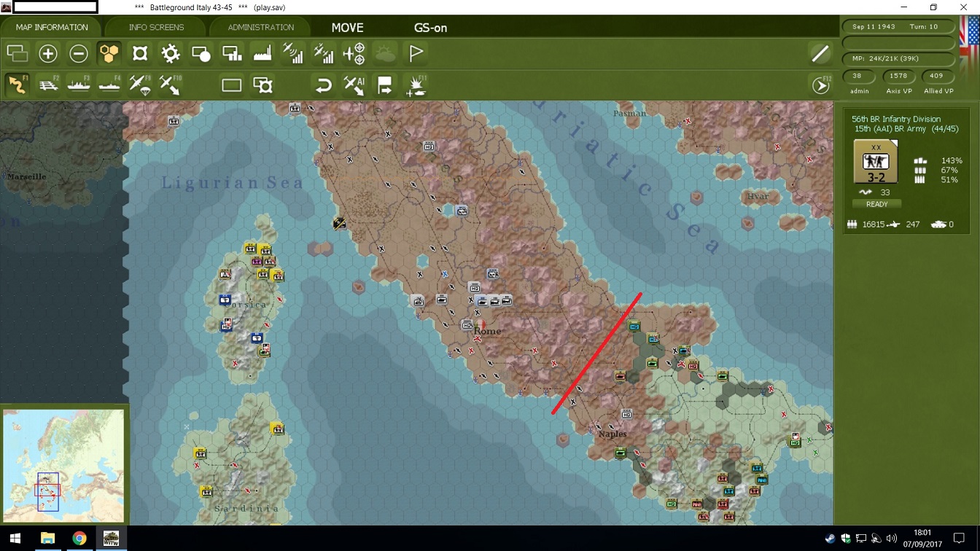Click the map layers overlay icon

click(17, 53)
